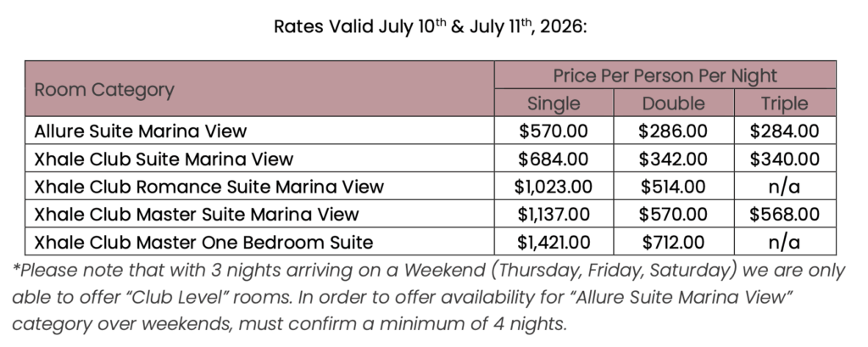Click the $1,421.00 One Bedroom single price
Viewport: 868px width, 347px height.
554,243
